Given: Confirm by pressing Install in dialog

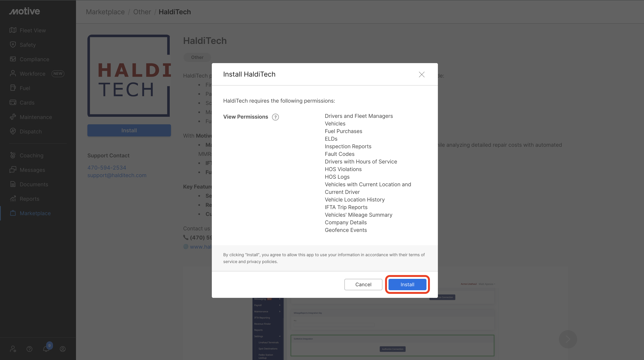Looking at the screenshot, I should pyautogui.click(x=407, y=285).
